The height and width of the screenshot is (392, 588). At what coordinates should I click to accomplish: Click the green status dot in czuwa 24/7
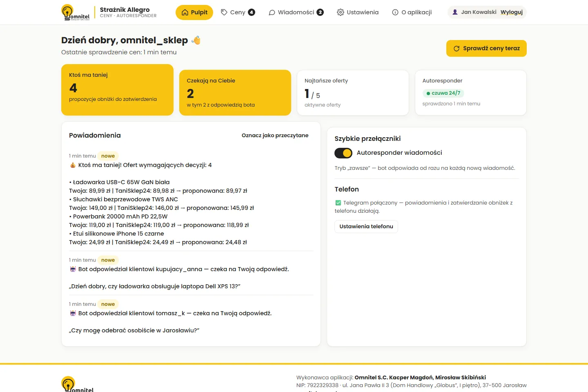point(428,93)
